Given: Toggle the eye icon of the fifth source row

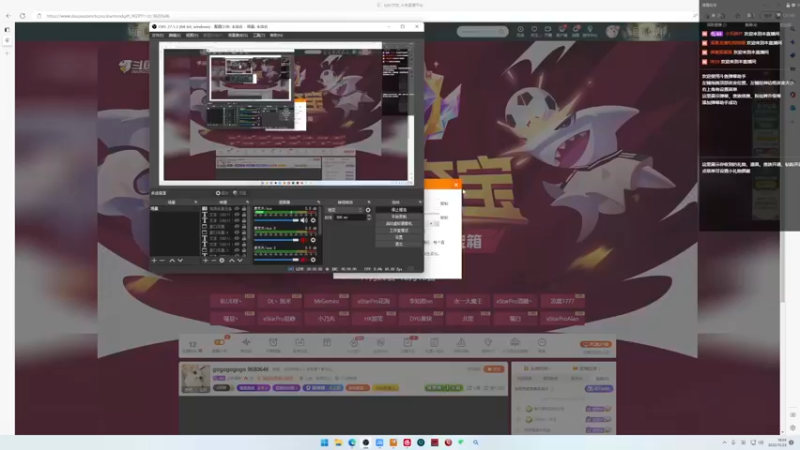Looking at the screenshot, I should 237,232.
